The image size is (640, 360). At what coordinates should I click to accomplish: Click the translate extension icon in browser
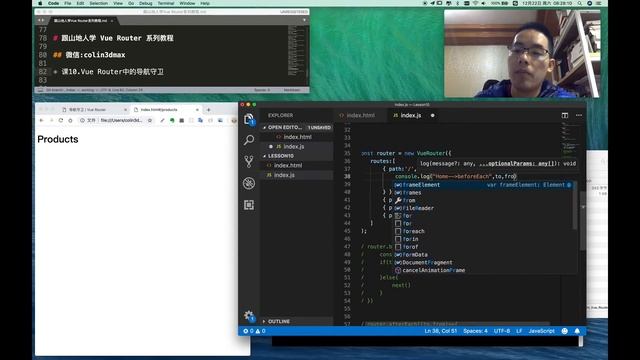tap(200, 120)
